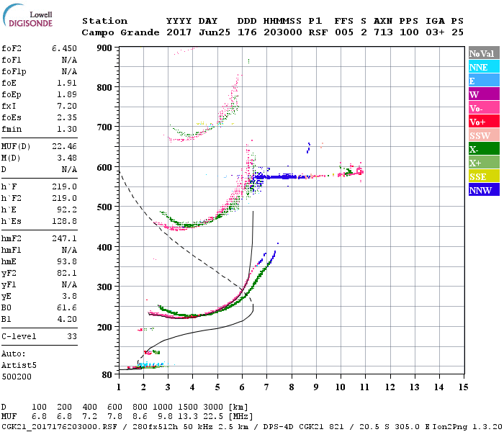Screen dimensions: 504x432
Task: Select the W purple legend swatch
Action: [484, 94]
